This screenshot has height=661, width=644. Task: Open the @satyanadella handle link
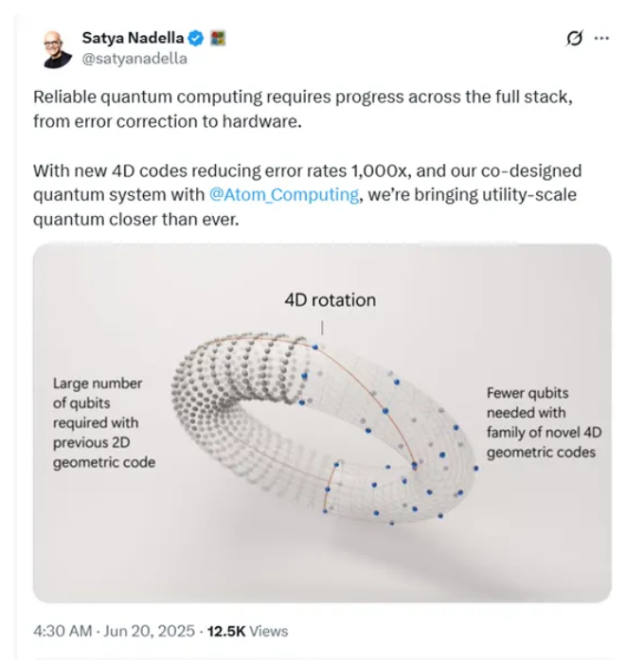[133, 59]
